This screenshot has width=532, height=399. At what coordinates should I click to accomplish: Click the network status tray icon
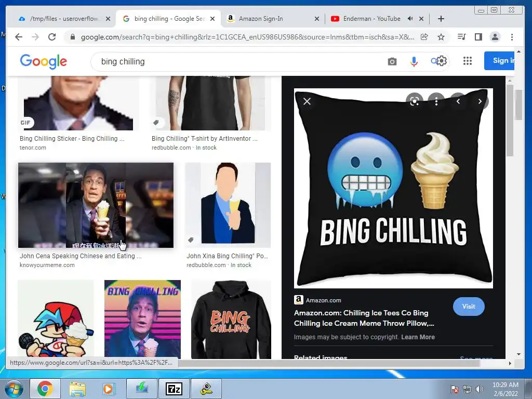coord(467,389)
